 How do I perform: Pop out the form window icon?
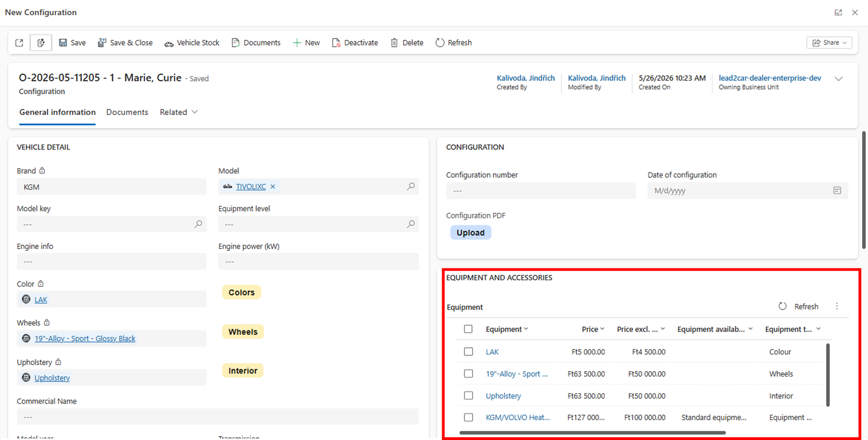tap(838, 12)
